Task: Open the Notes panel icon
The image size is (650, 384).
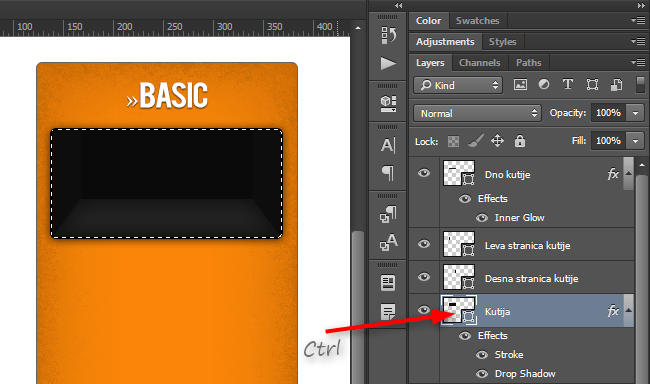Action: coord(388,283)
